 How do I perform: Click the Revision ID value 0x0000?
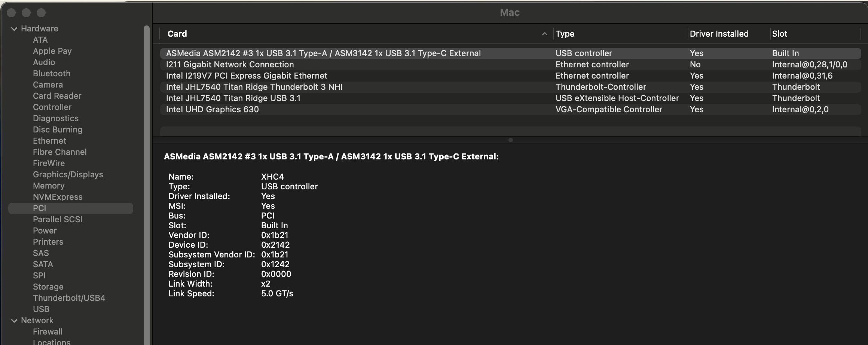tap(276, 274)
